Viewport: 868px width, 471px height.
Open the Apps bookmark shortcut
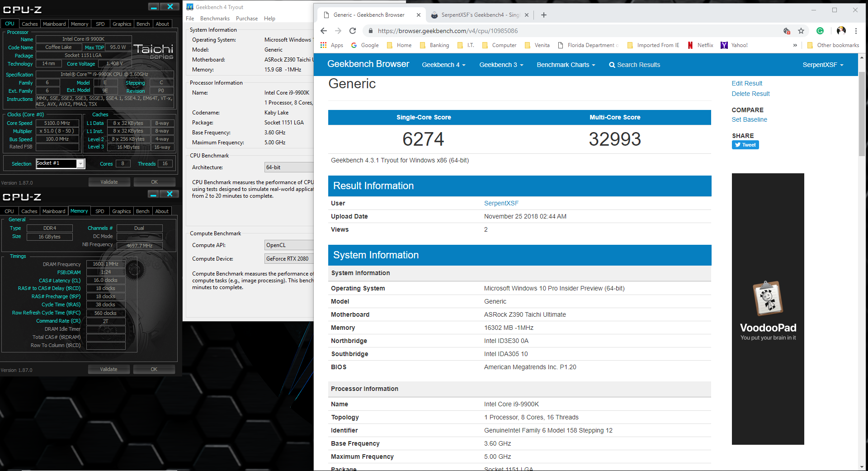coord(332,45)
